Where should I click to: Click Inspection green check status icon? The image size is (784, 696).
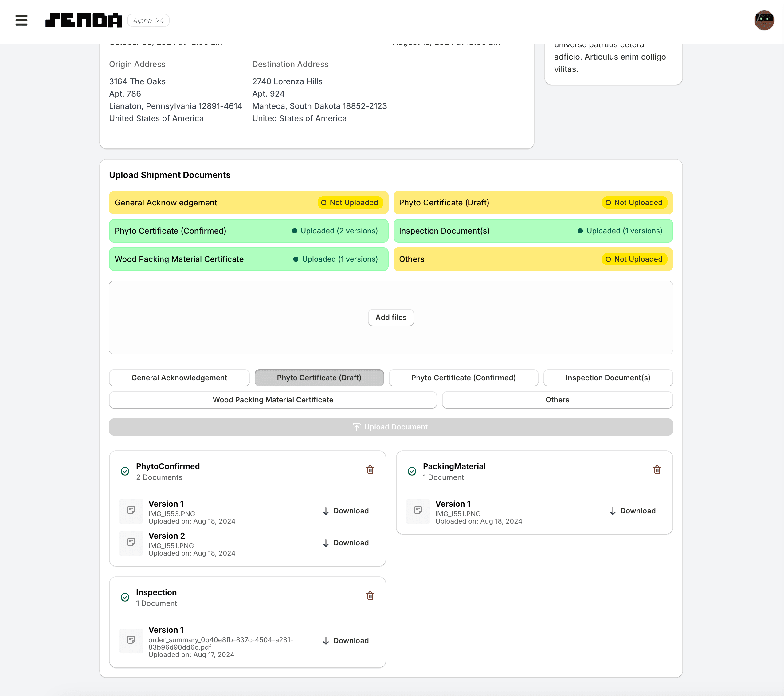pyautogui.click(x=125, y=597)
